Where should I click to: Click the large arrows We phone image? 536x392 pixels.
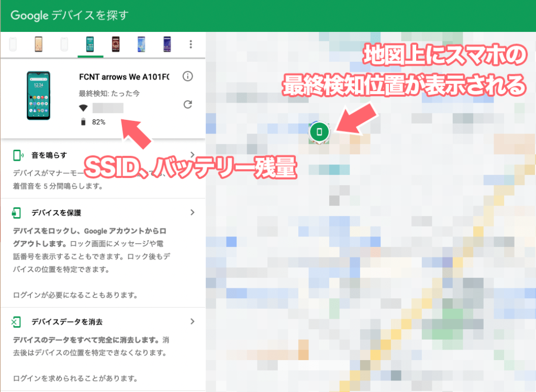(39, 96)
